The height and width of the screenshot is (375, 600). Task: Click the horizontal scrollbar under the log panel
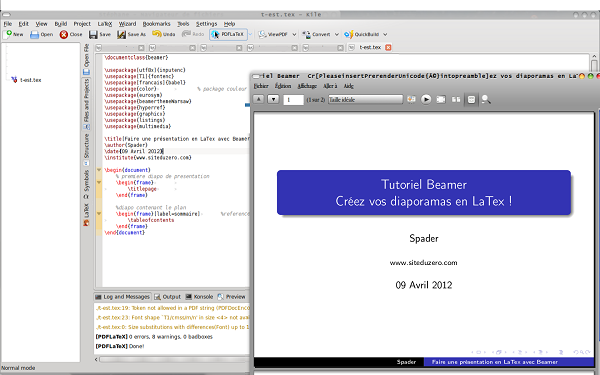click(174, 359)
